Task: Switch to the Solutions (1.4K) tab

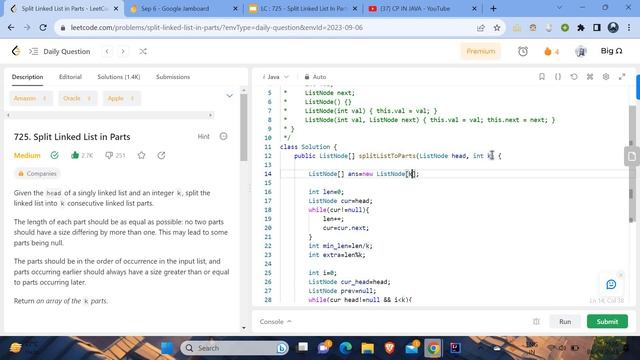Action: 119,77
